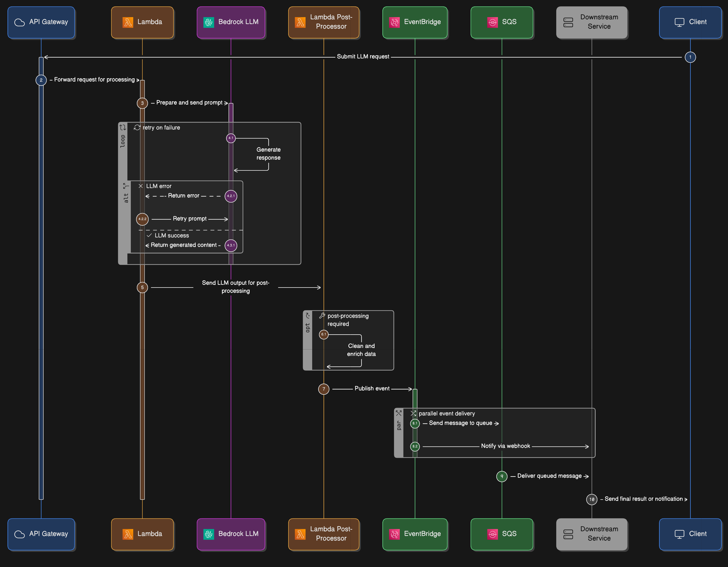The image size is (728, 567).
Task: Click the bottom Lambda Post-Processor participant box
Action: pyautogui.click(x=324, y=534)
